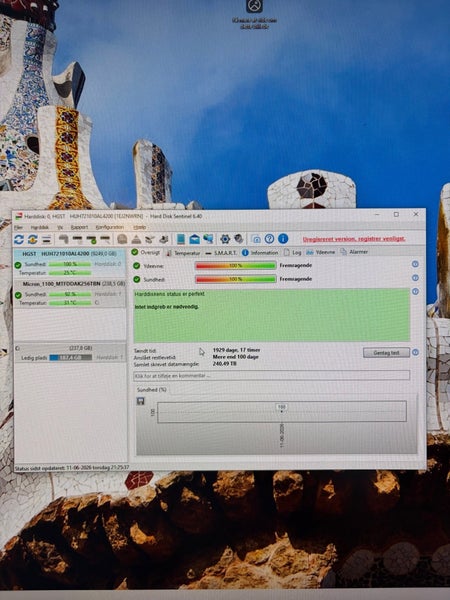Screen dimensions: 450x600
Task: Click the info icon next to Gentag test
Action: click(416, 352)
